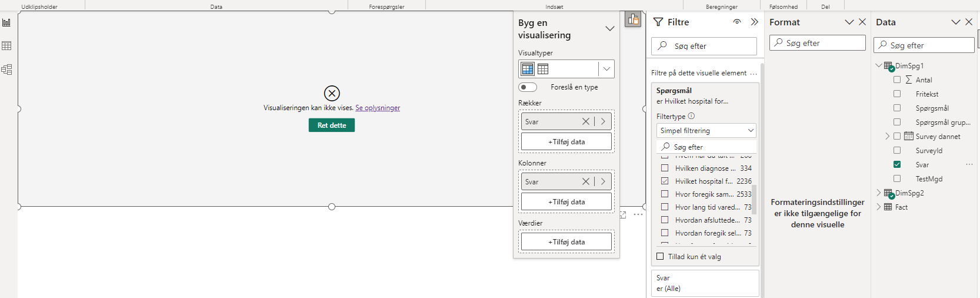Click the visual's more options ellipsis
The height and width of the screenshot is (298, 980).
coord(638,214)
